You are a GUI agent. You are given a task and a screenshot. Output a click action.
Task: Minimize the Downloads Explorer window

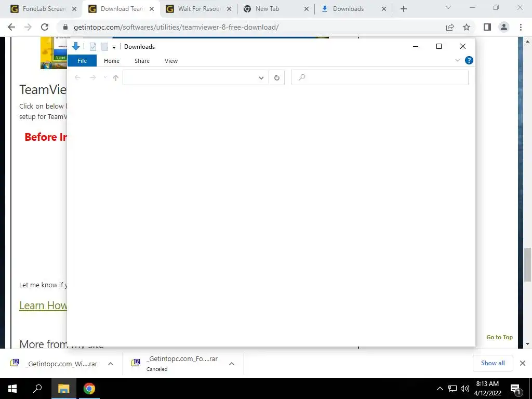click(x=416, y=46)
